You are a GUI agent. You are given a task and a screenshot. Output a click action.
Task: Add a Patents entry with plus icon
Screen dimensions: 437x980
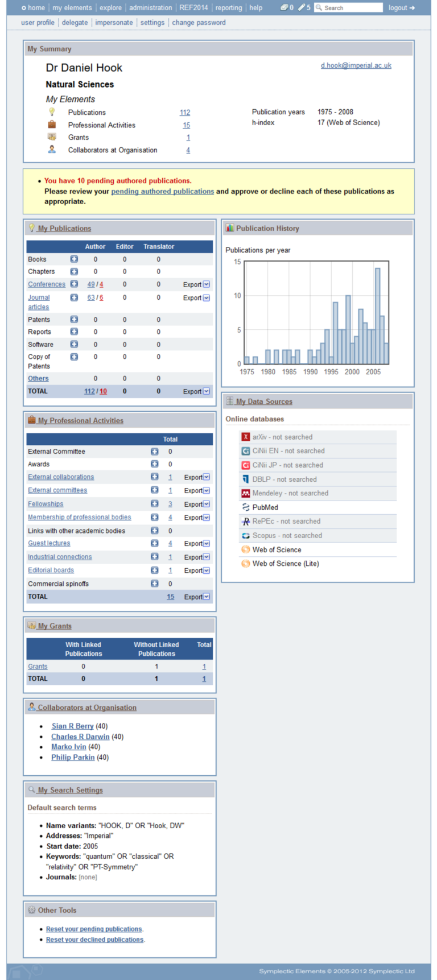click(74, 319)
